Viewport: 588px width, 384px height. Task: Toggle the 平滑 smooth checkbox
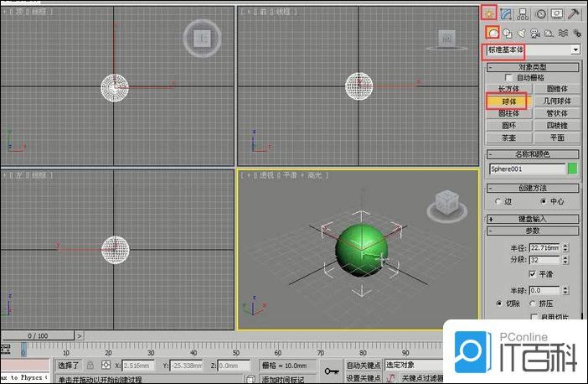[533, 274]
